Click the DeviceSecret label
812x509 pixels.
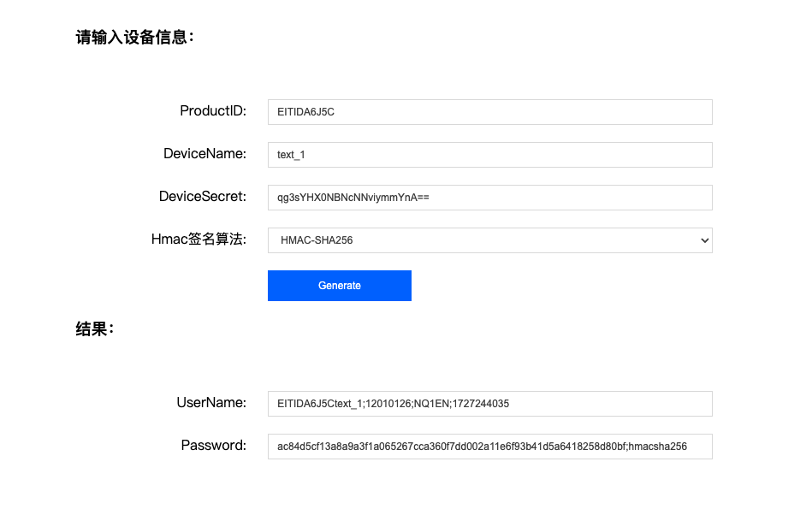(202, 197)
